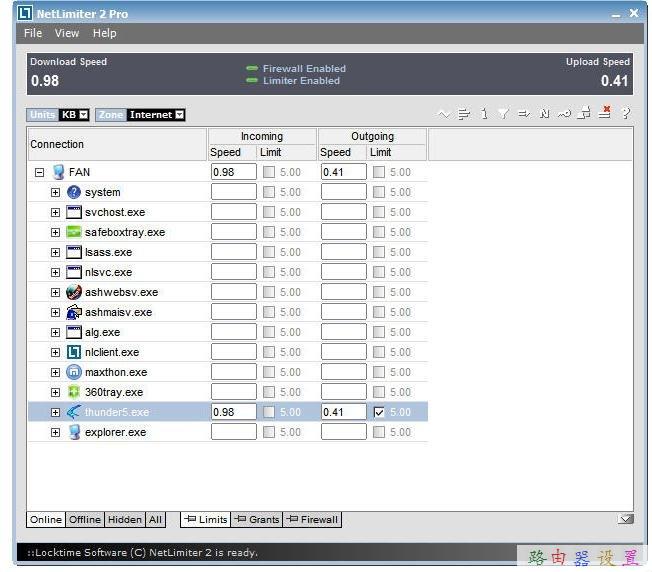Image resolution: width=652 pixels, height=572 pixels.
Task: Click the key icon in toolbar
Action: pyautogui.click(x=566, y=114)
